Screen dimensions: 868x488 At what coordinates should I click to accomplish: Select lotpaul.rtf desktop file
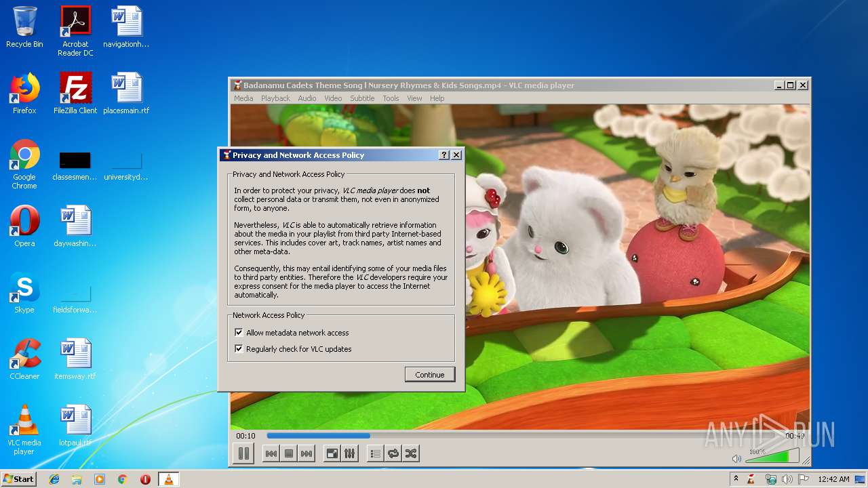(x=75, y=426)
